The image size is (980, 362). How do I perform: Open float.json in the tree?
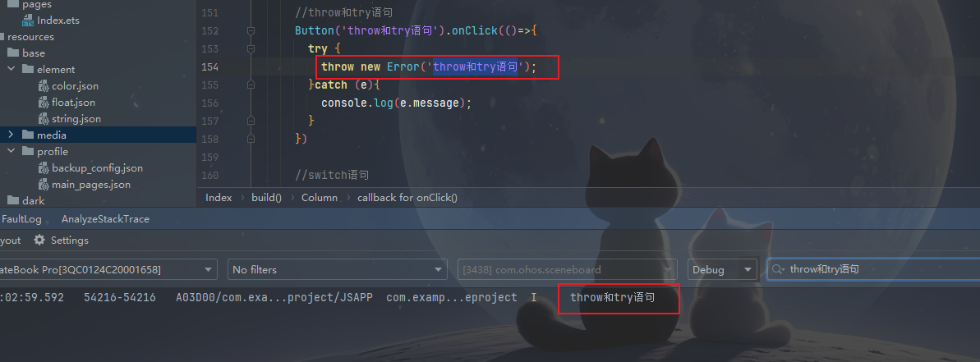pos(73,103)
